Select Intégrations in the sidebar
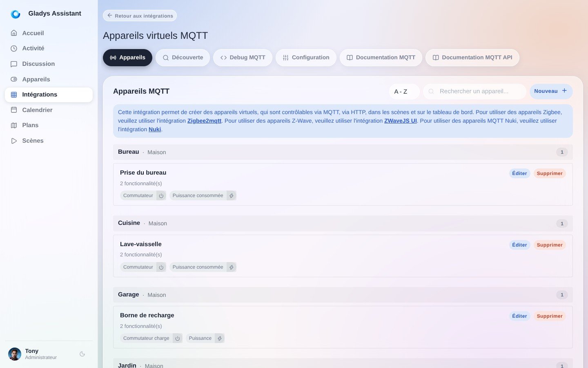Screen dimensions: 588x368 click(x=49, y=94)
